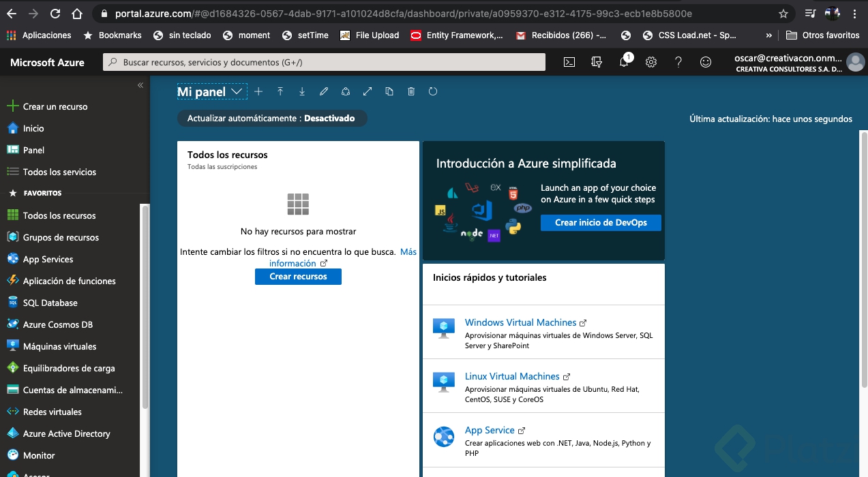Open the Otros favoritos bookmarks folder
Screen dimensions: 868x477
[x=822, y=35]
